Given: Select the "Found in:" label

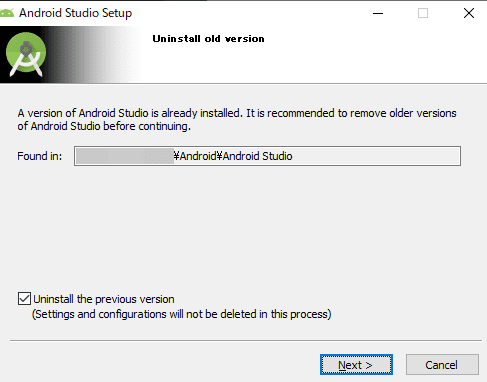Looking at the screenshot, I should 40,156.
